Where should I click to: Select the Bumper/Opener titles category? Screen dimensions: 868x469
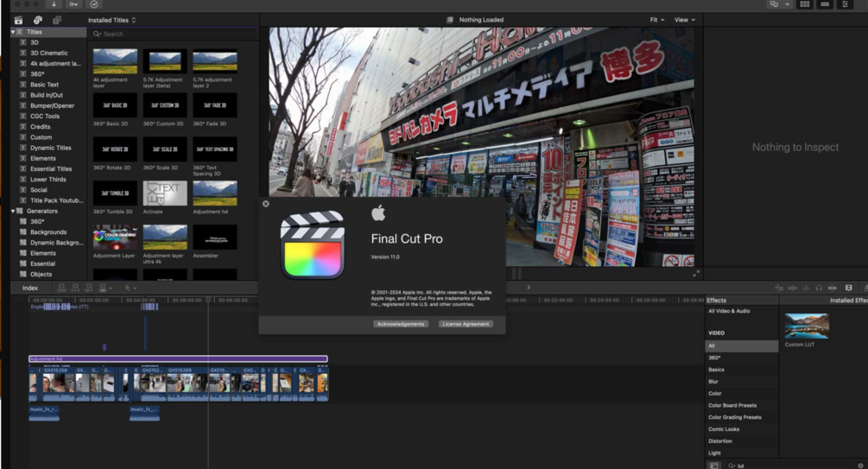[x=52, y=105]
